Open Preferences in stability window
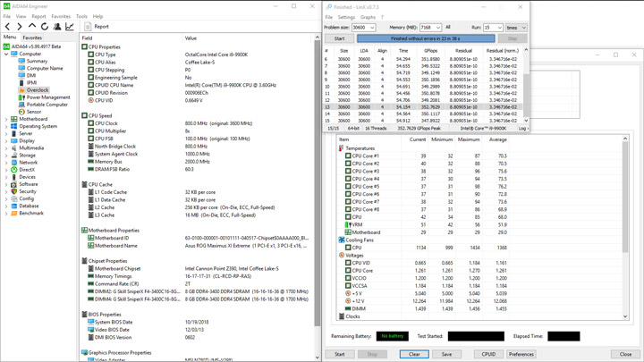This screenshot has width=644, height=362. pos(521,354)
